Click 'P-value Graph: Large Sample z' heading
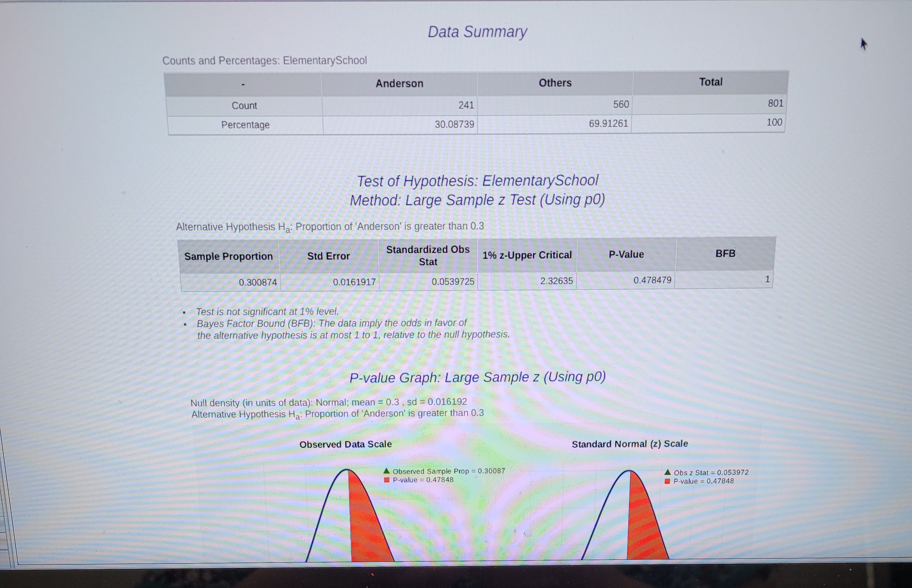This screenshot has width=912, height=588. point(478,377)
